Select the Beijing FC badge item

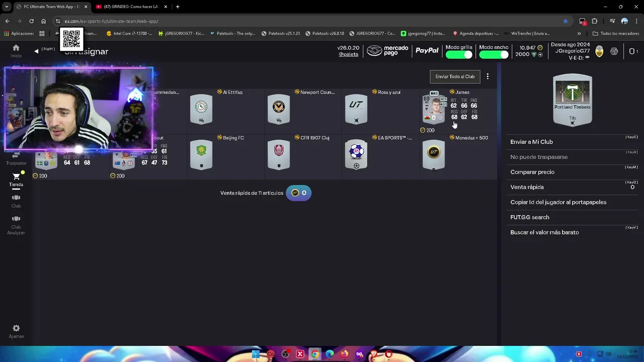[201, 154]
